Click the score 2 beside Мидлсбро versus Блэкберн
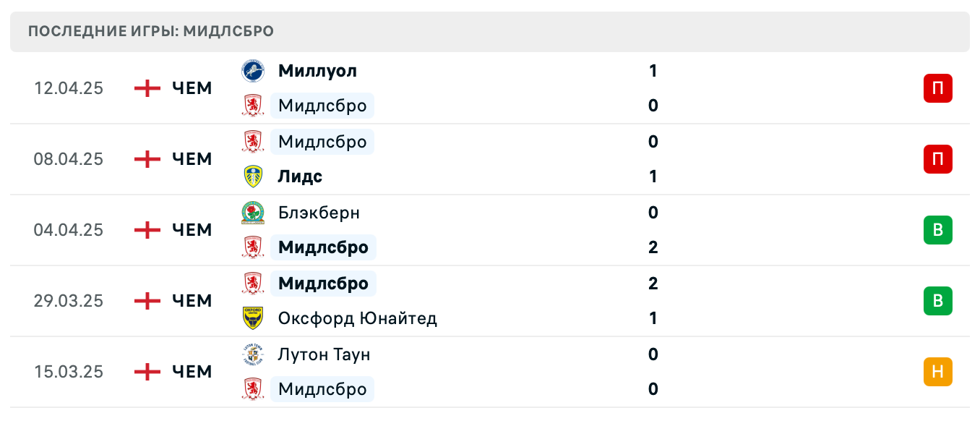This screenshot has height=421, width=980. point(653,247)
